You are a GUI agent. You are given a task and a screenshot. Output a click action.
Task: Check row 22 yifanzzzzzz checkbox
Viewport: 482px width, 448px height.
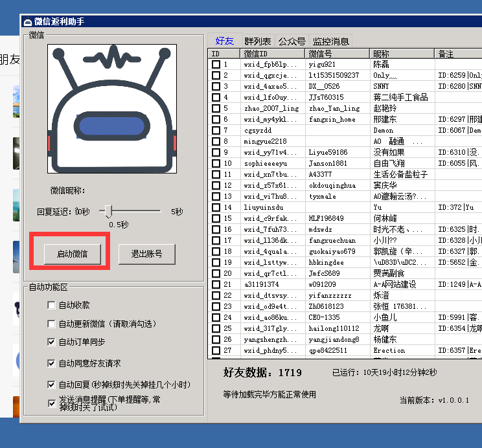216,295
